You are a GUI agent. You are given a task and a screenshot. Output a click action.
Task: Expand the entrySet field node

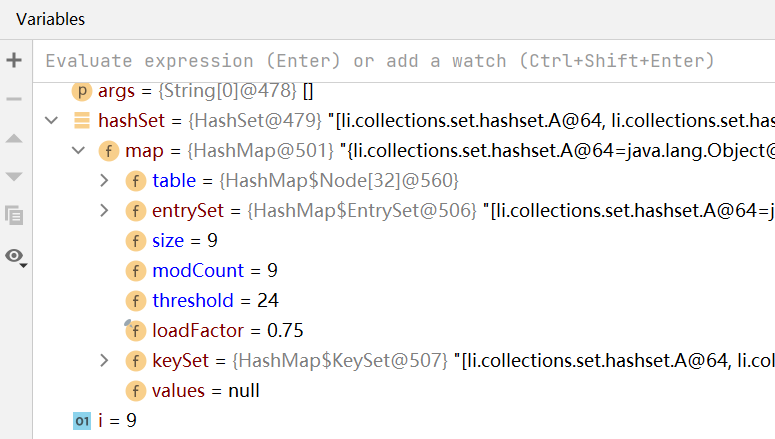pos(104,211)
